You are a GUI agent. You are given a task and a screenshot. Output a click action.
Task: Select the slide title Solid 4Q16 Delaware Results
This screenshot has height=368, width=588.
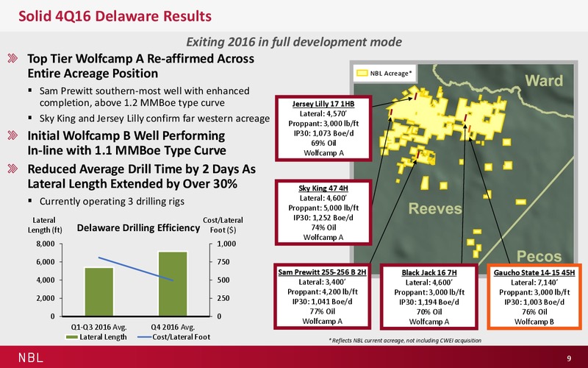point(115,16)
